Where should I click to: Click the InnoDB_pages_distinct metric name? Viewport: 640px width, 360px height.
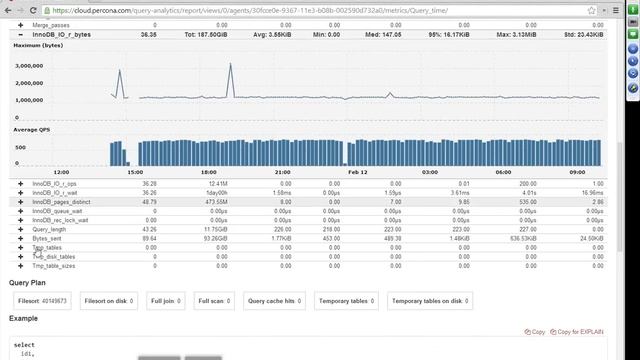tap(62, 202)
